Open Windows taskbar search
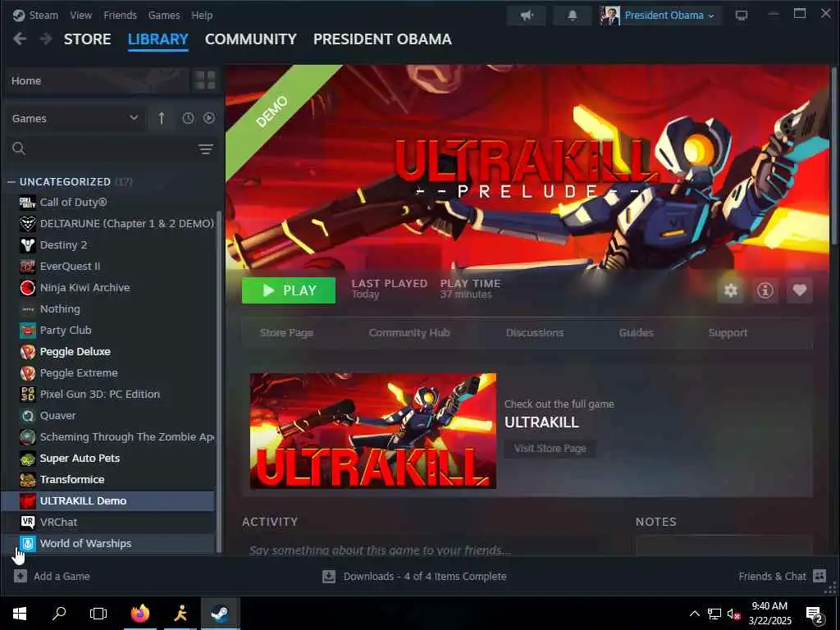Image resolution: width=840 pixels, height=630 pixels. [59, 614]
